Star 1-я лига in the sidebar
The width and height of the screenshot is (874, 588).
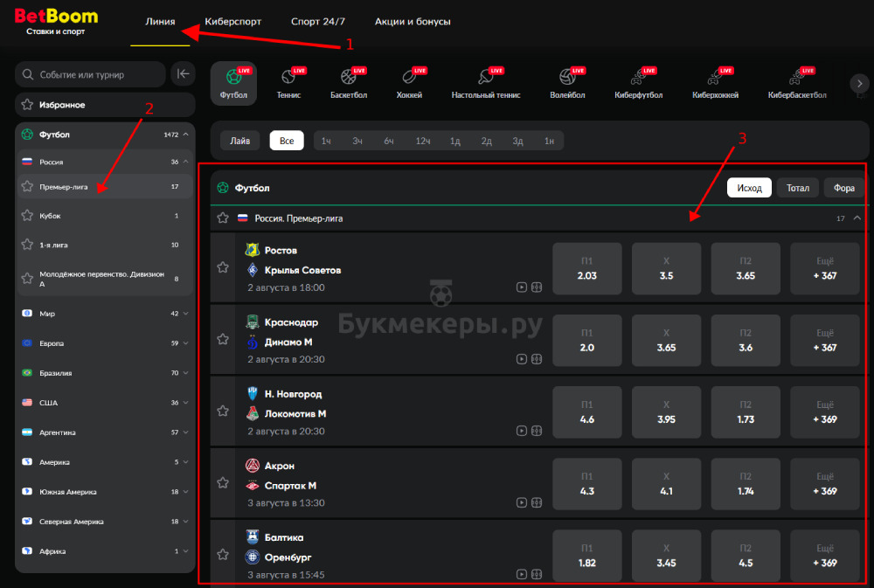27,244
